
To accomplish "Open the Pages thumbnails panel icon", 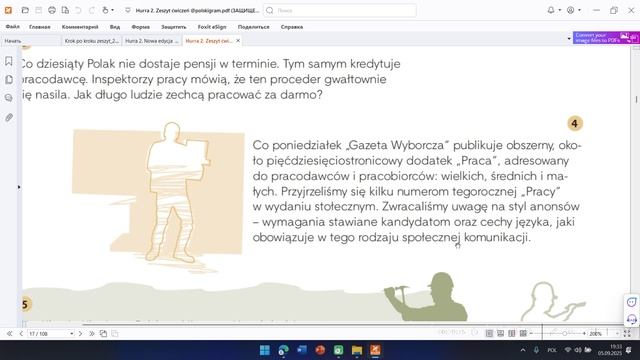I will point(9,80).
